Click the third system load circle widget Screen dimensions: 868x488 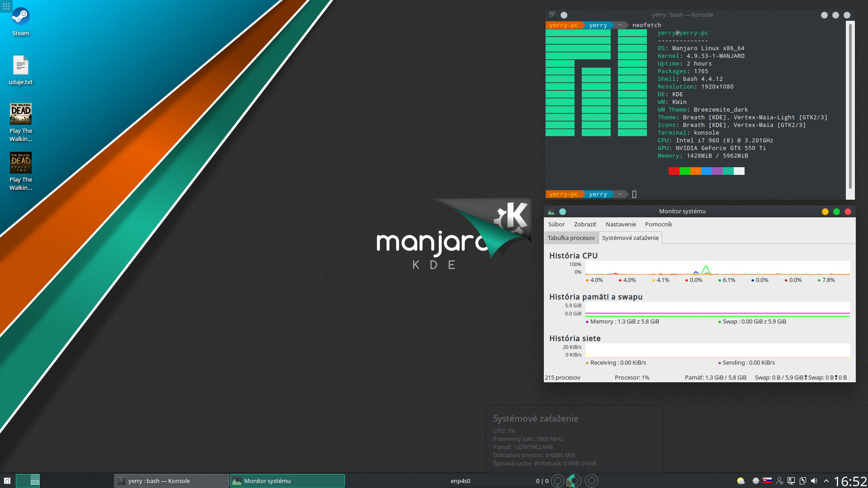point(591,481)
